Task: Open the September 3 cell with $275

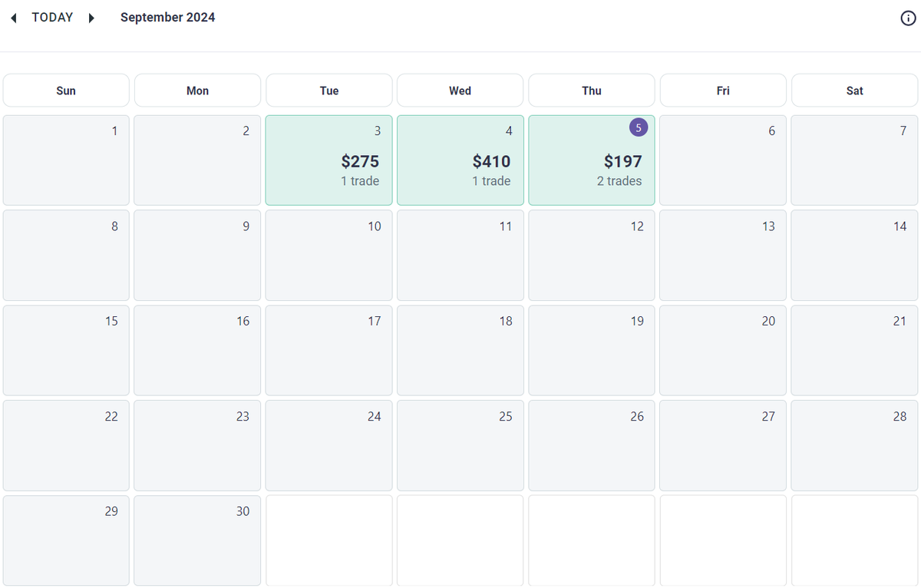Action: [329, 160]
